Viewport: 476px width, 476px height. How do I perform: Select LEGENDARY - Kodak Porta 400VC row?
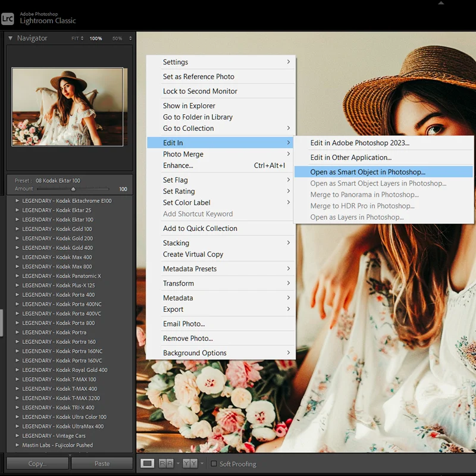pos(70,314)
